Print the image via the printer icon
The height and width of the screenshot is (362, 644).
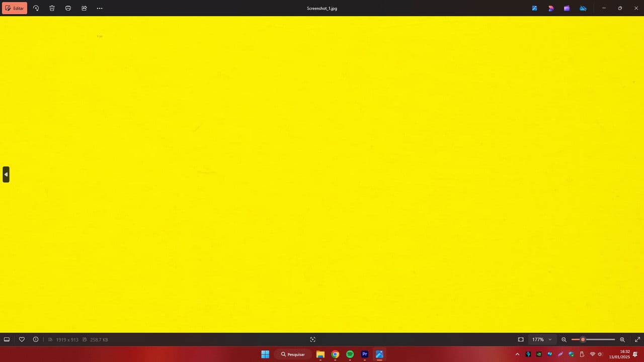click(x=68, y=9)
